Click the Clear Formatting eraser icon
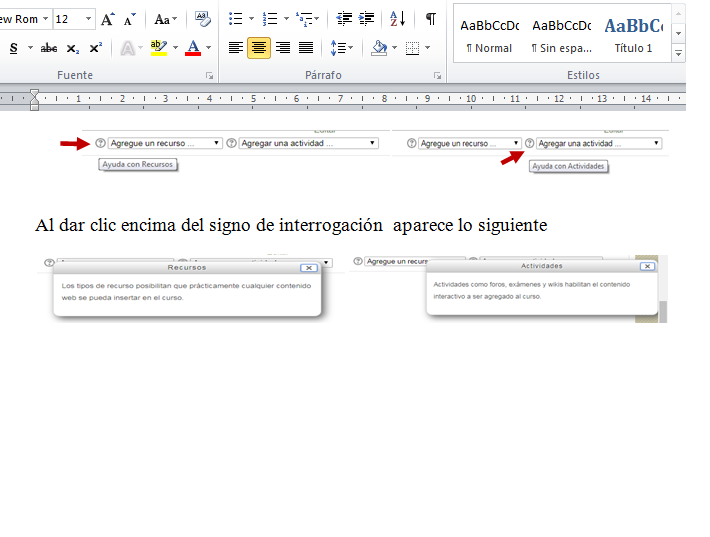This screenshot has width=710, height=537. 202,19
